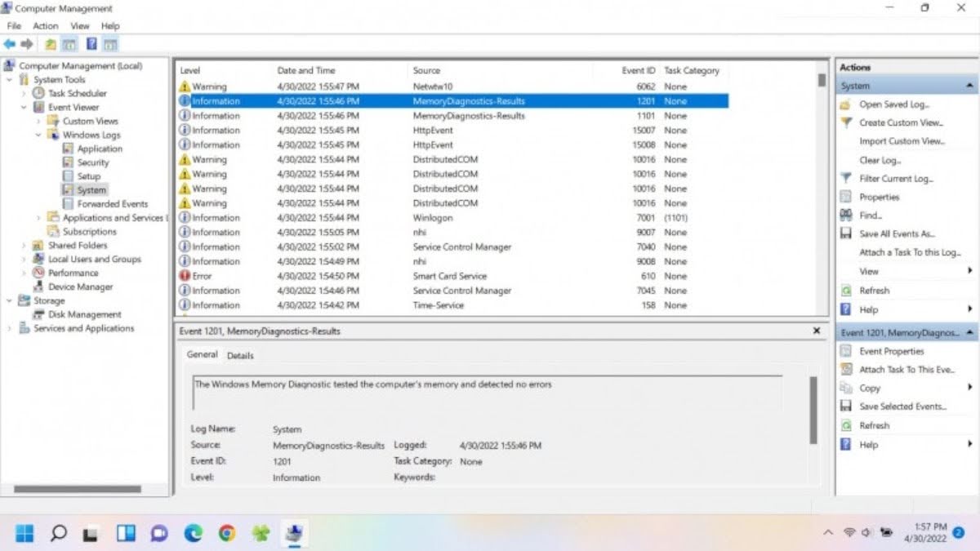The height and width of the screenshot is (551, 980).
Task: Open the Action menu
Action: click(46, 26)
